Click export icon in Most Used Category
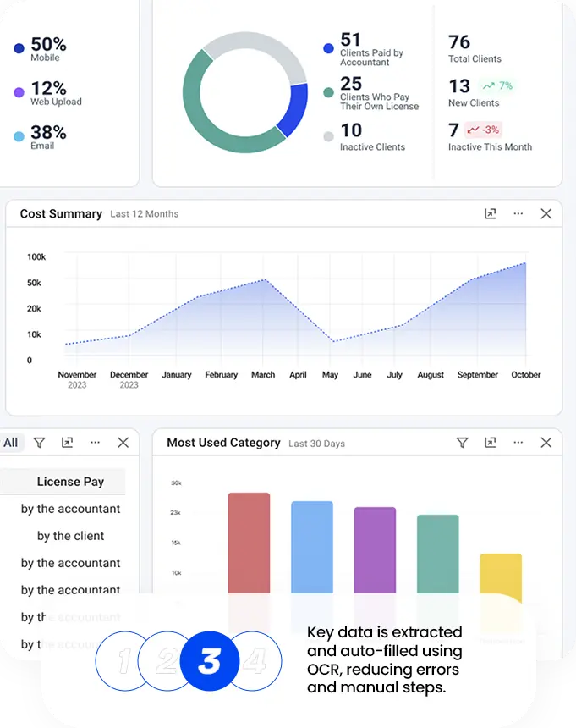This screenshot has height=728, width=576. (491, 443)
